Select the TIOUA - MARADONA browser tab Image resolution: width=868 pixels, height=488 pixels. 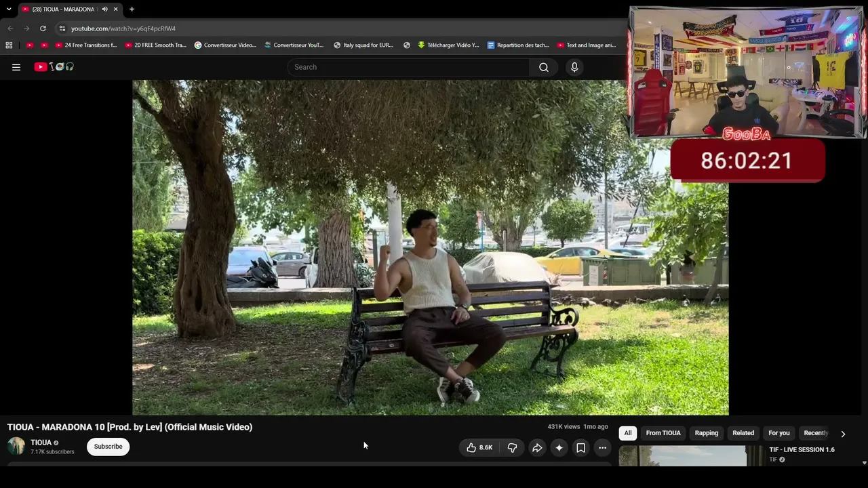71,9
